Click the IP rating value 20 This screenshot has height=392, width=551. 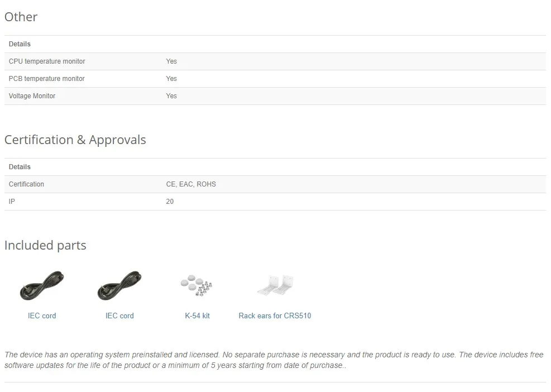point(170,202)
